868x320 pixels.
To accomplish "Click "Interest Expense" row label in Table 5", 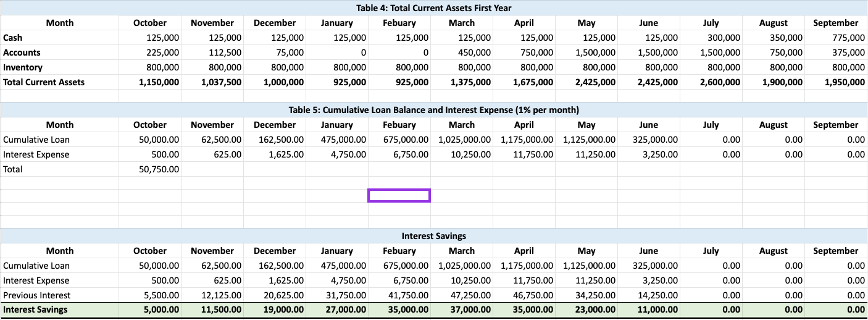I will click(x=36, y=154).
